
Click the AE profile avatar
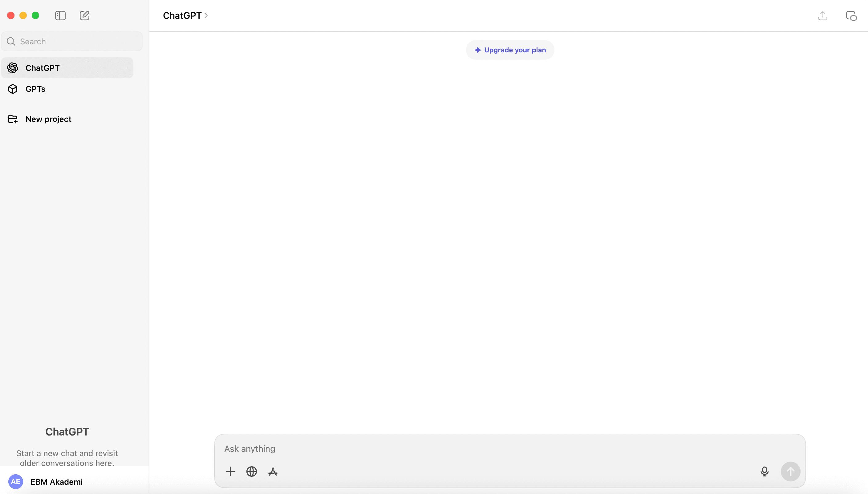(x=16, y=482)
